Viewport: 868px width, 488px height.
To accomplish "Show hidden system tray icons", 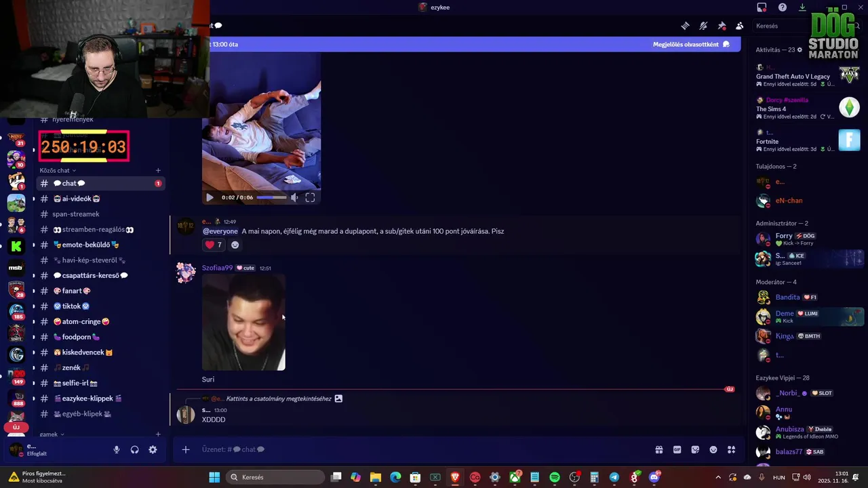I will pos(718,477).
